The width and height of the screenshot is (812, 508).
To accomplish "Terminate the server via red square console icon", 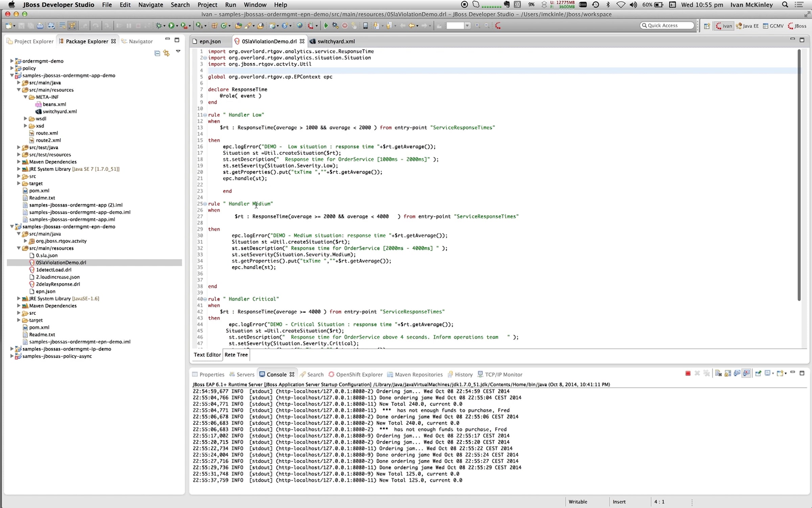I will (688, 373).
